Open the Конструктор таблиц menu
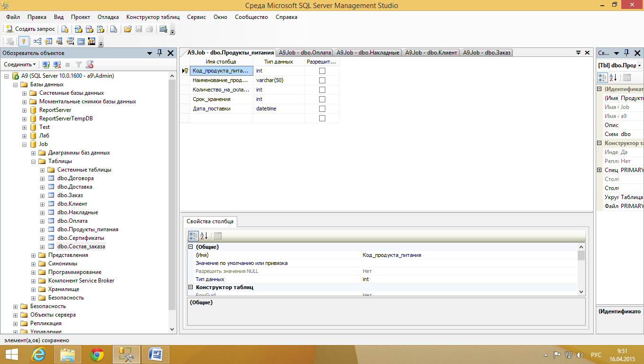This screenshot has height=364, width=644. (153, 17)
